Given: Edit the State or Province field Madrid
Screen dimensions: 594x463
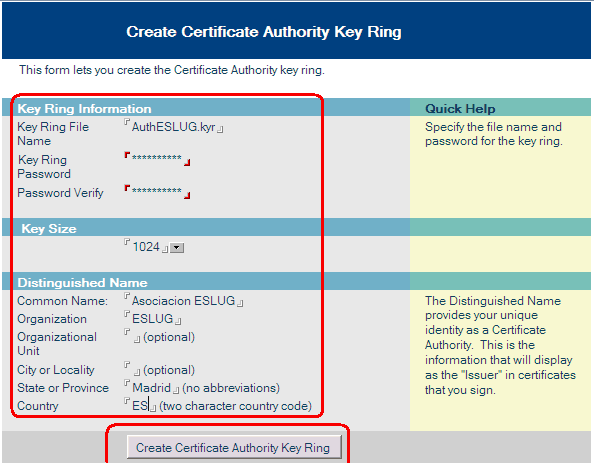Looking at the screenshot, I should (x=152, y=388).
